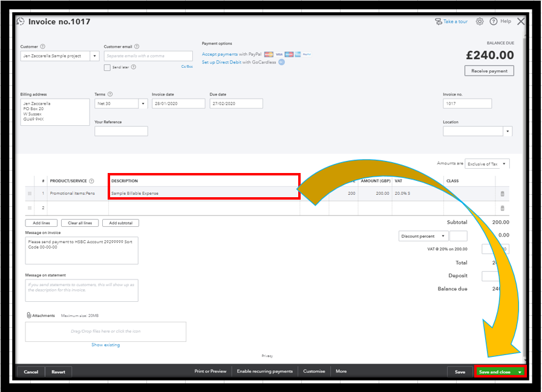Click the GoCardless badge icon
The width and height of the screenshot is (542, 392).
(x=282, y=62)
